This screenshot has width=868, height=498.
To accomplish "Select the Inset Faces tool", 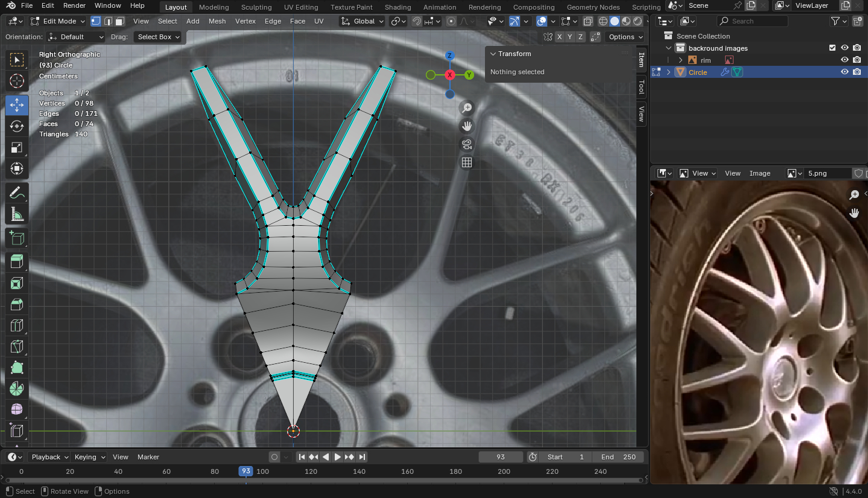I will pos(17,283).
